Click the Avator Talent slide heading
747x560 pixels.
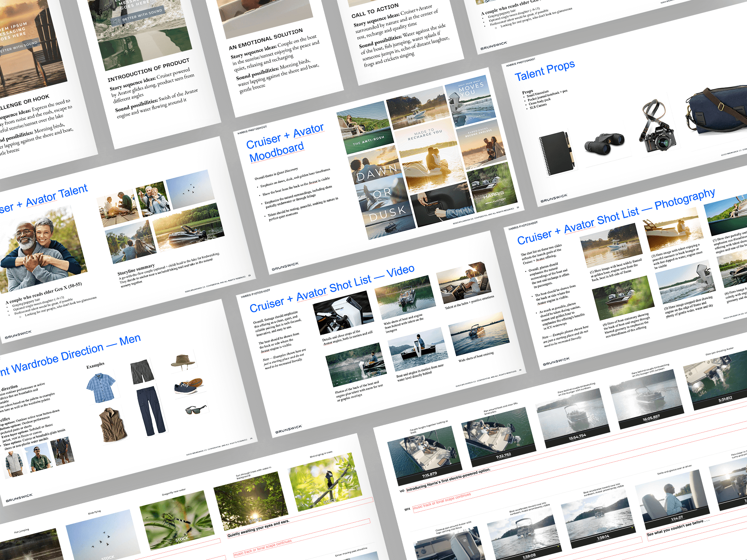[44, 199]
